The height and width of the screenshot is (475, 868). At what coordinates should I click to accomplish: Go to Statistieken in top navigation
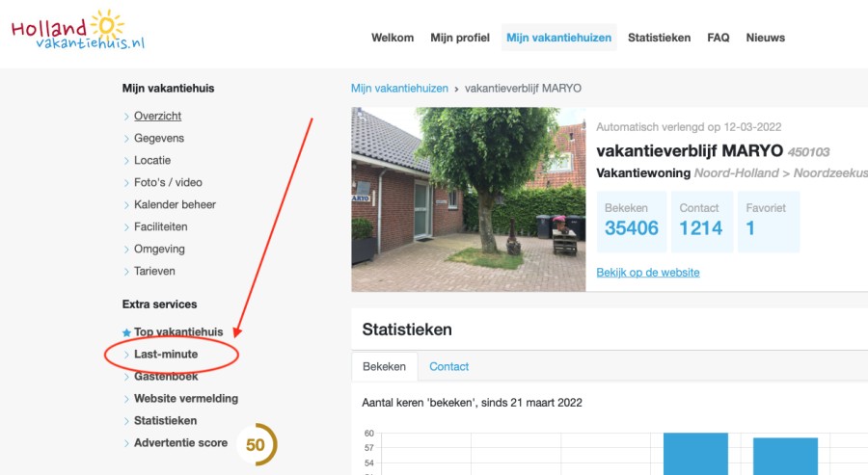coord(659,38)
